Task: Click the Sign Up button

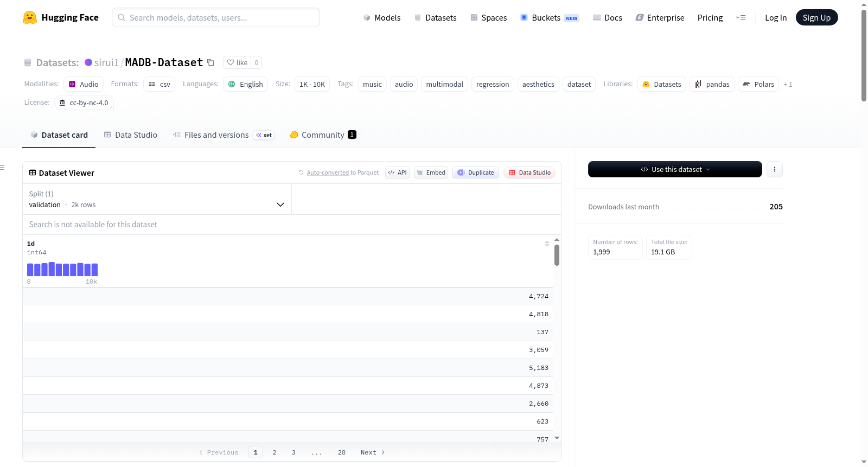Action: point(817,17)
